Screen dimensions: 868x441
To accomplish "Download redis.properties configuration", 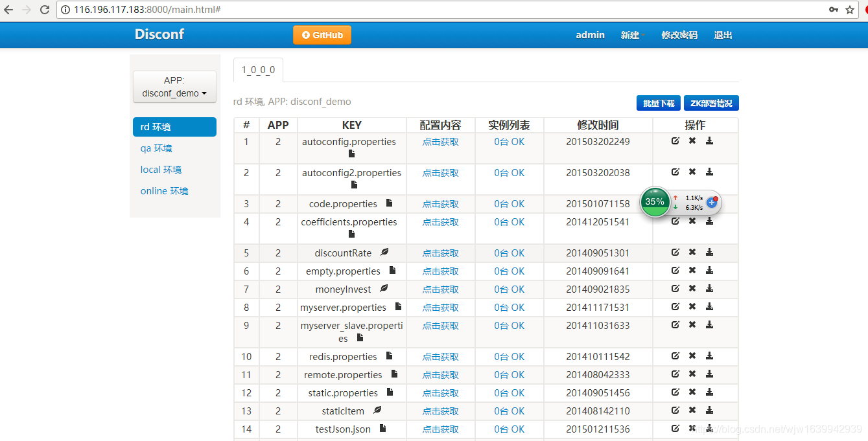I will tap(709, 356).
